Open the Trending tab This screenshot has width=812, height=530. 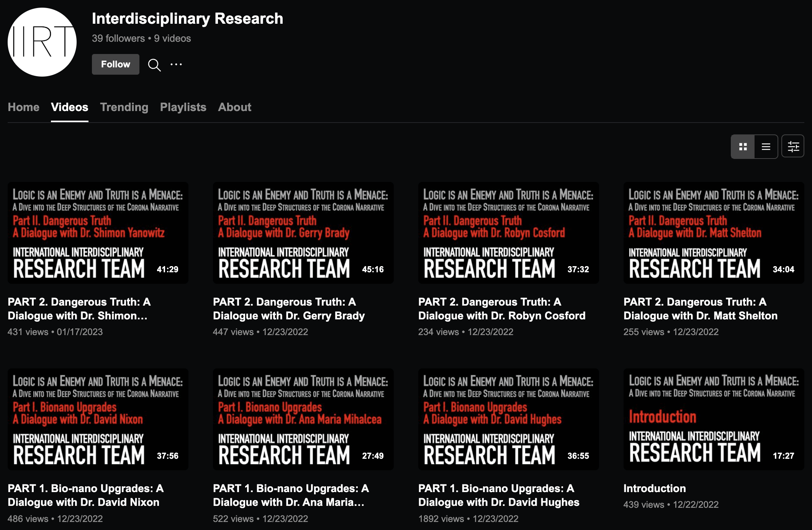124,107
